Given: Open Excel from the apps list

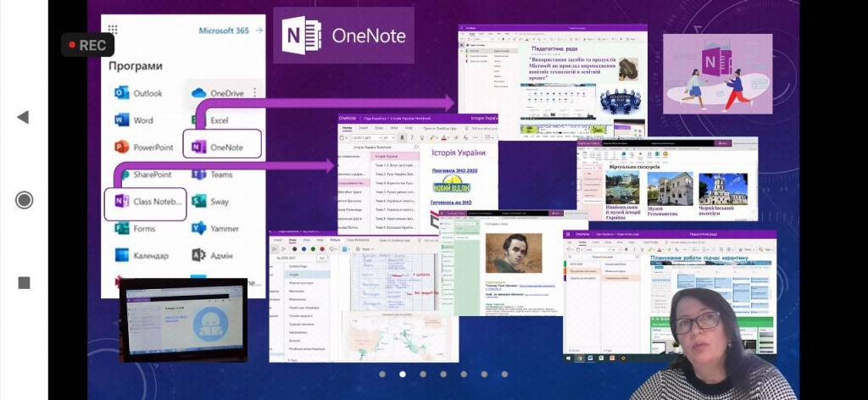Looking at the screenshot, I should [210, 120].
